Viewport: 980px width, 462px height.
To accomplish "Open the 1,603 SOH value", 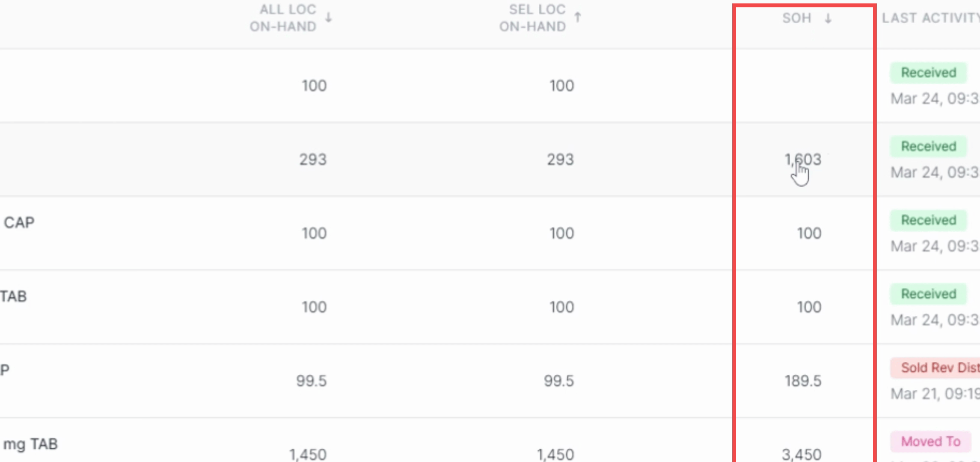I will pos(803,160).
